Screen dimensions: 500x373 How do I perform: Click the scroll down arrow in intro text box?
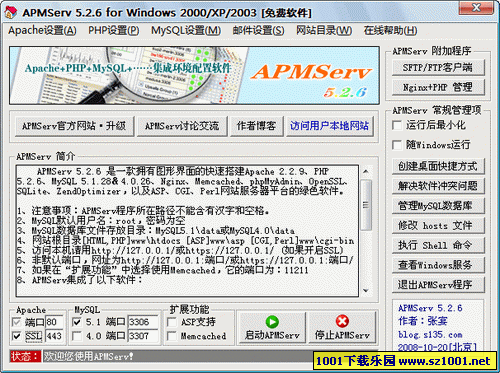366,291
